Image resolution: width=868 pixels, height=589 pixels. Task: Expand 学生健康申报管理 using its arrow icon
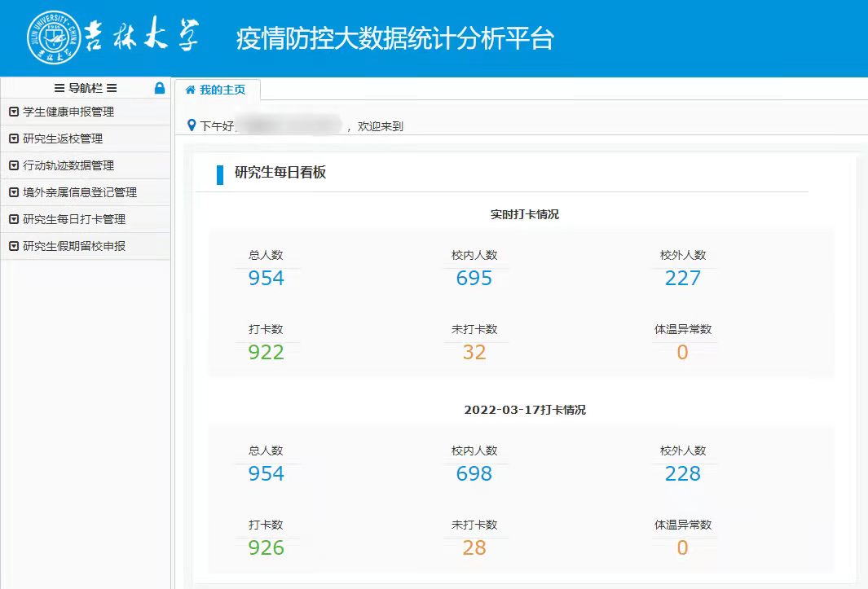pos(14,112)
